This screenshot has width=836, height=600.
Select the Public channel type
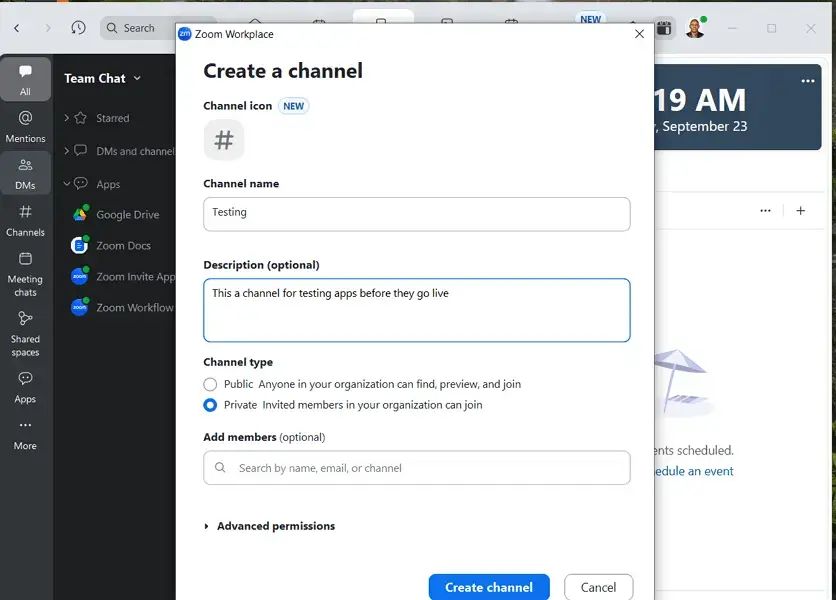[x=210, y=384]
